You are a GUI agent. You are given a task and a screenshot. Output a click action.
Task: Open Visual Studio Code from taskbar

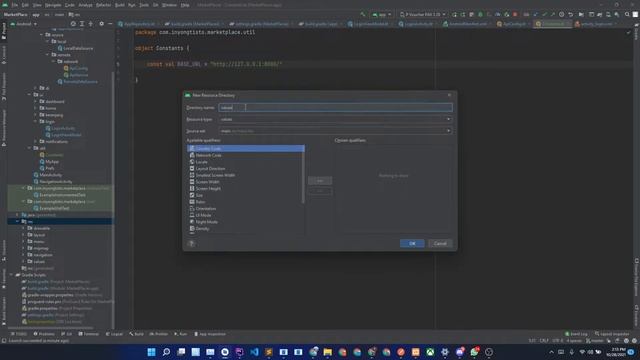[254, 352]
